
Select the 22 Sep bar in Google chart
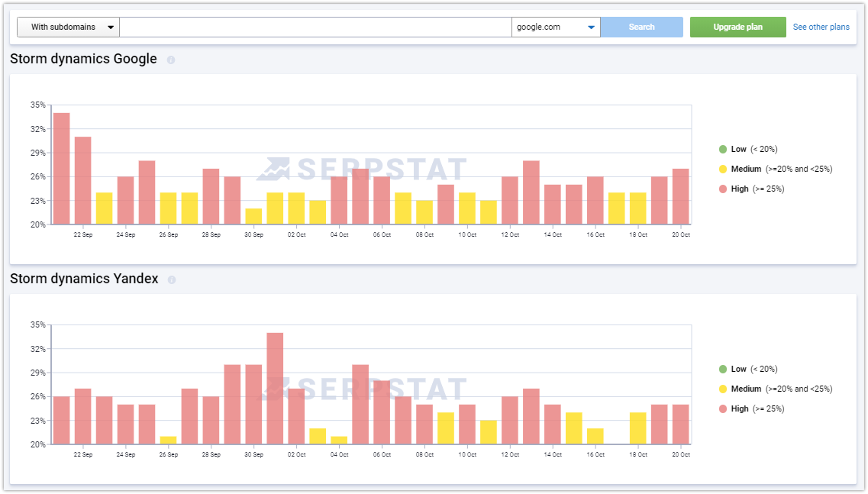83,180
